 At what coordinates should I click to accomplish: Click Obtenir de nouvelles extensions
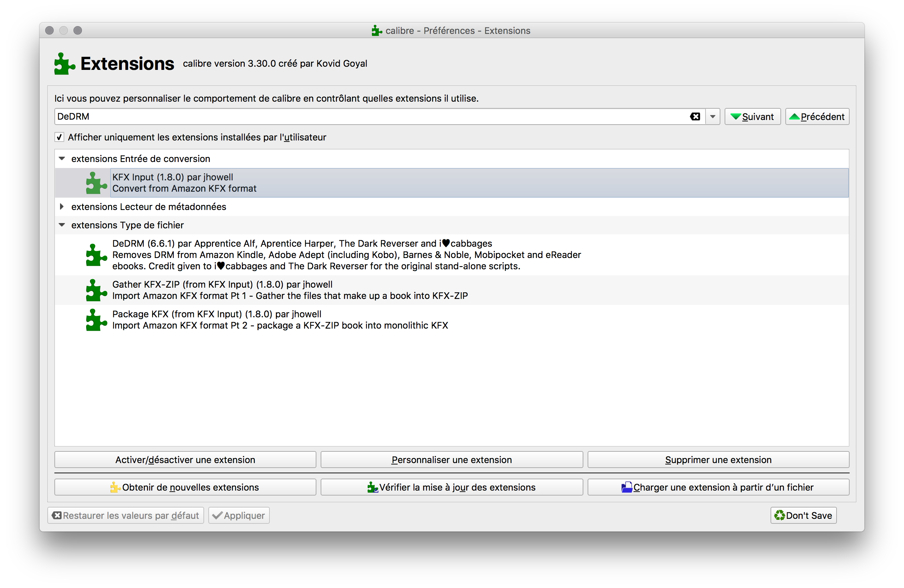tap(185, 487)
